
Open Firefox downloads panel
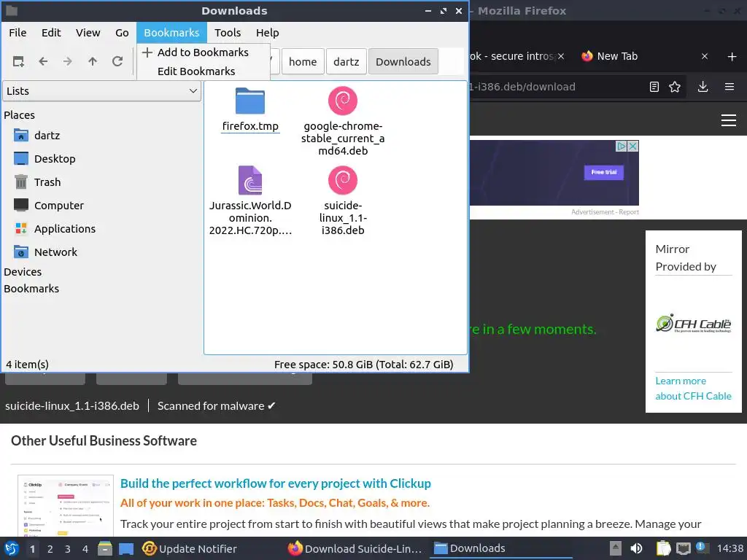point(703,87)
